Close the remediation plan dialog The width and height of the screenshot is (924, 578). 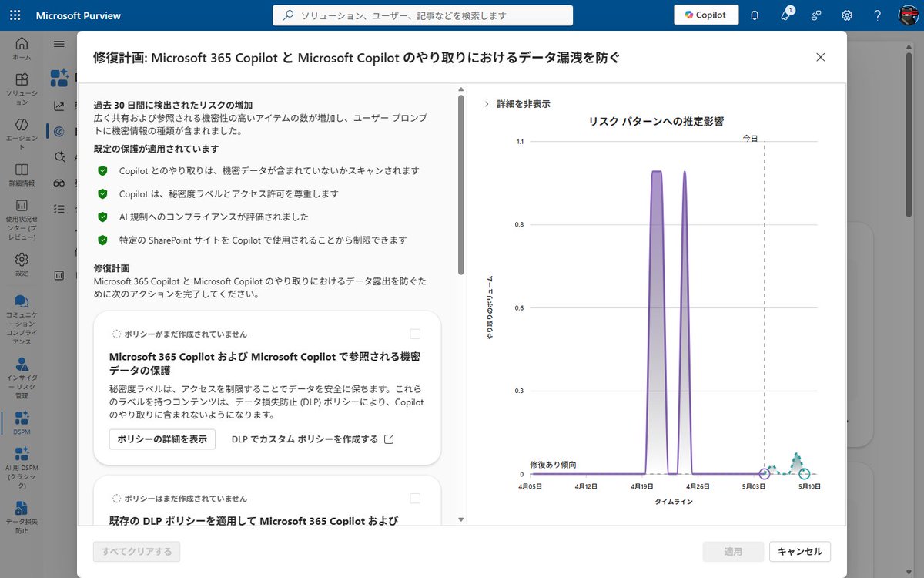point(821,57)
